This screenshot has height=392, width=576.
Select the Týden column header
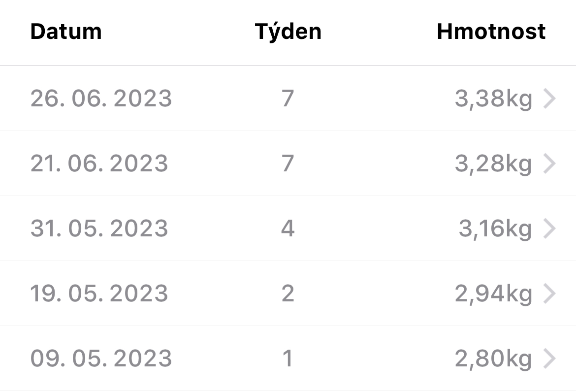click(x=288, y=32)
